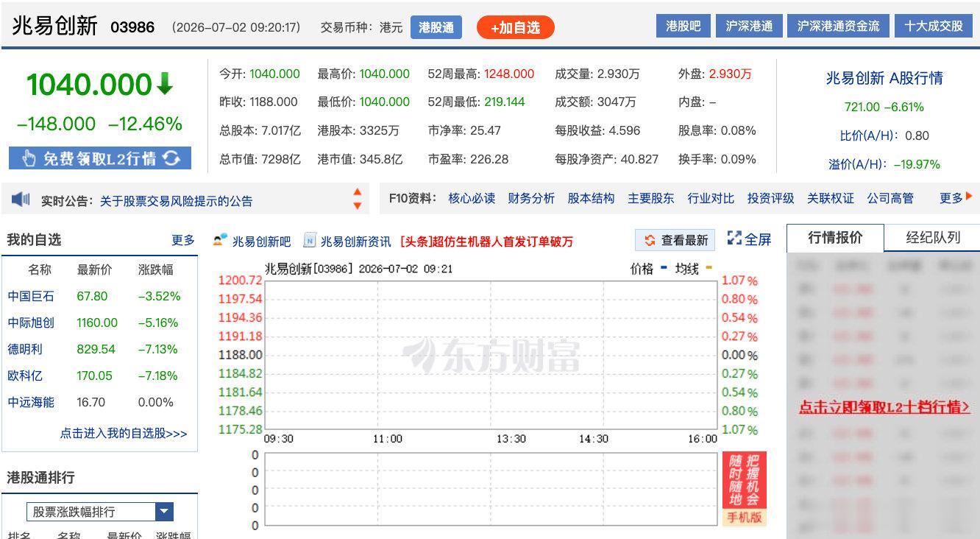Image resolution: width=980 pixels, height=539 pixels.
Task: Open the 股票涨跌幅排行 dropdown
Action: click(x=100, y=512)
